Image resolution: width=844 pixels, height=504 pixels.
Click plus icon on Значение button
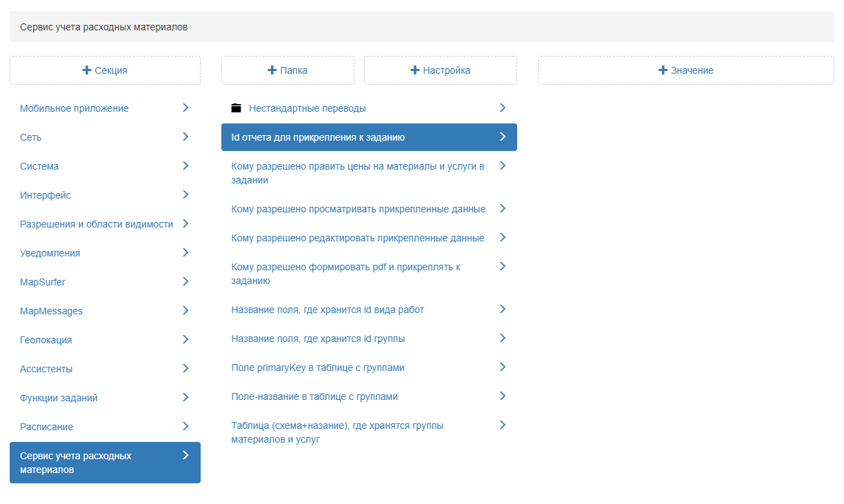click(663, 70)
